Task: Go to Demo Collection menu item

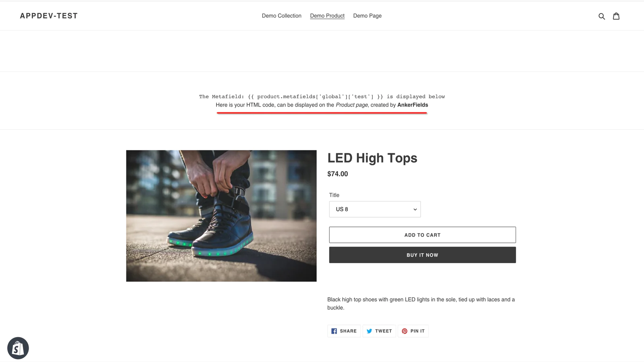Action: point(281,16)
